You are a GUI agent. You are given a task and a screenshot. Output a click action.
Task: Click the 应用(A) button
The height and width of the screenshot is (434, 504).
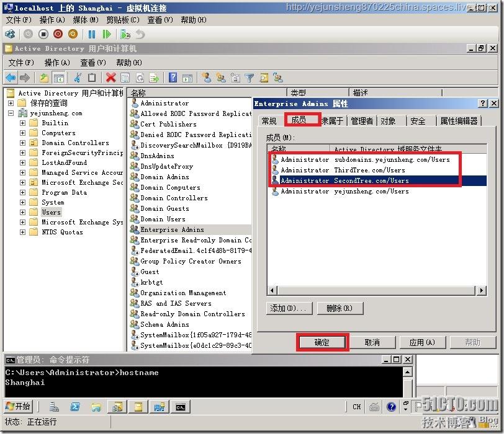tap(422, 342)
